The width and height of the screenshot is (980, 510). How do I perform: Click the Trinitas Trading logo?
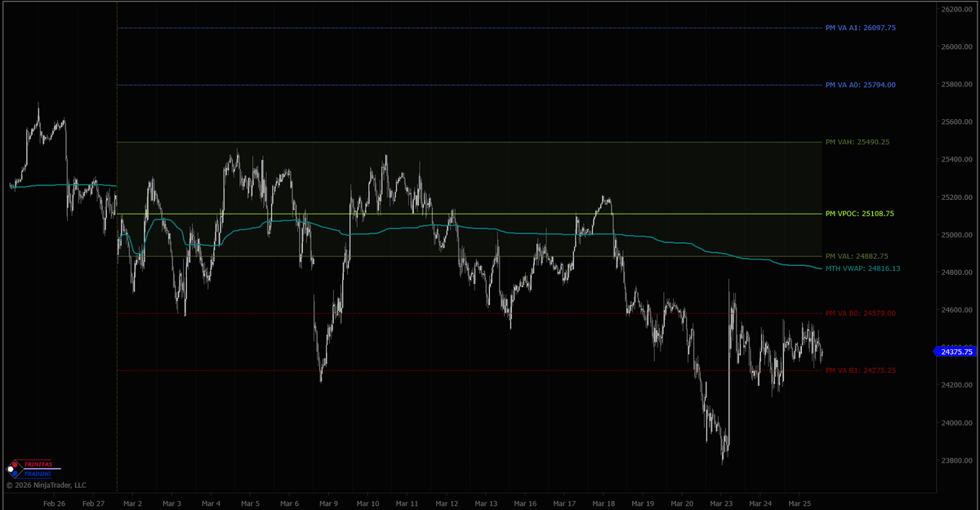[34, 468]
